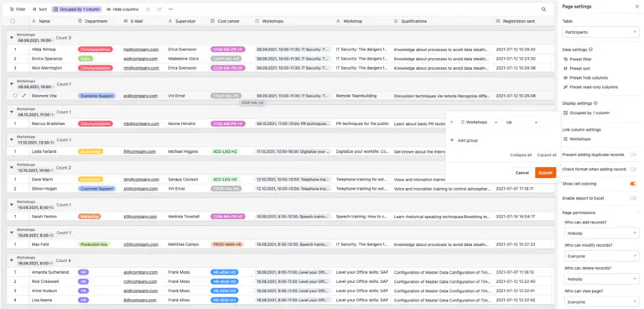Open the Filter tool in the toolbar
Screen dimensions: 644x309
pos(18,9)
